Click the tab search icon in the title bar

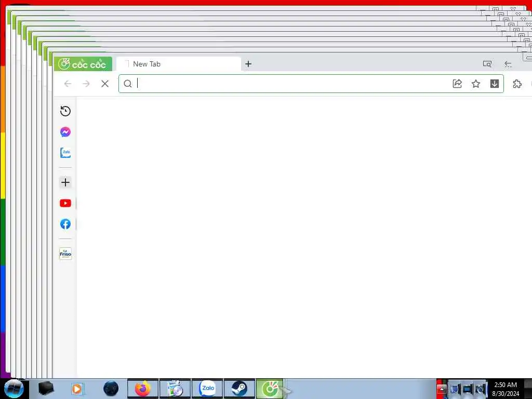[x=487, y=64]
